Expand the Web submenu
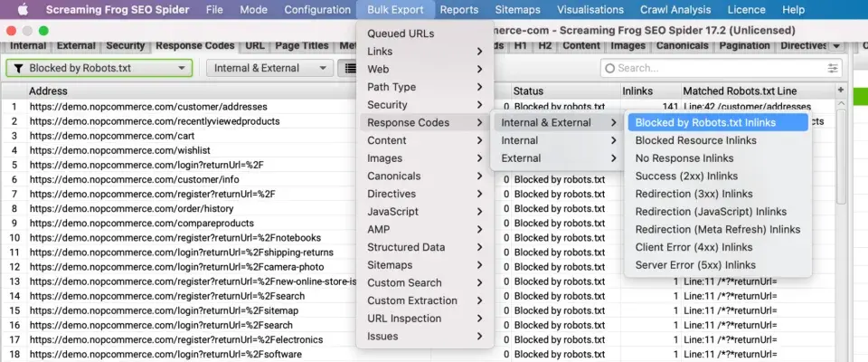 (425, 70)
